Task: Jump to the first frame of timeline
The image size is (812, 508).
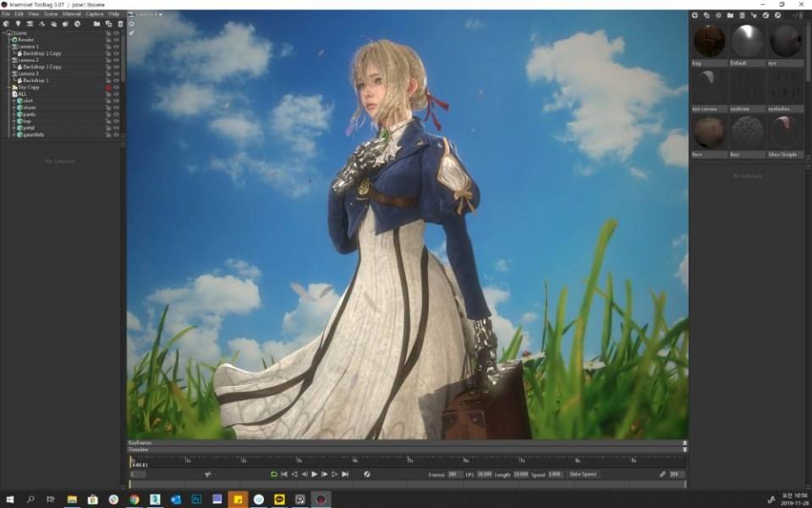Action: [284, 474]
